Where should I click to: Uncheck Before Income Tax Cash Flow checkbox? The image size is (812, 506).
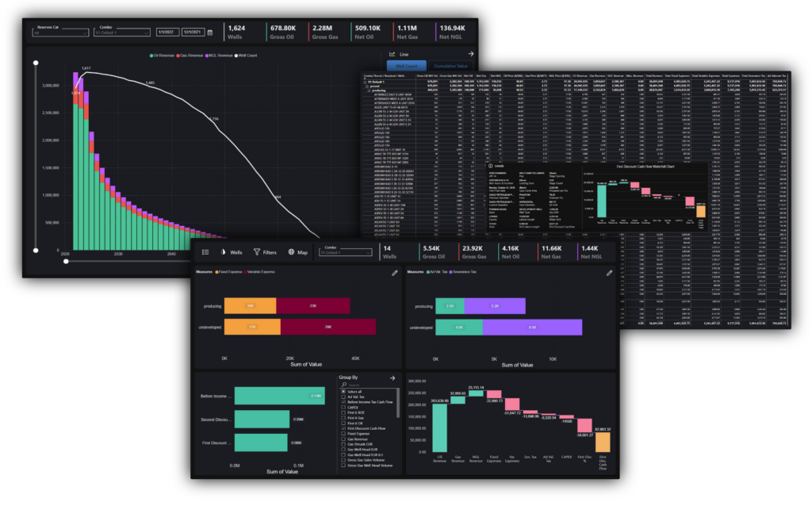[x=342, y=404]
